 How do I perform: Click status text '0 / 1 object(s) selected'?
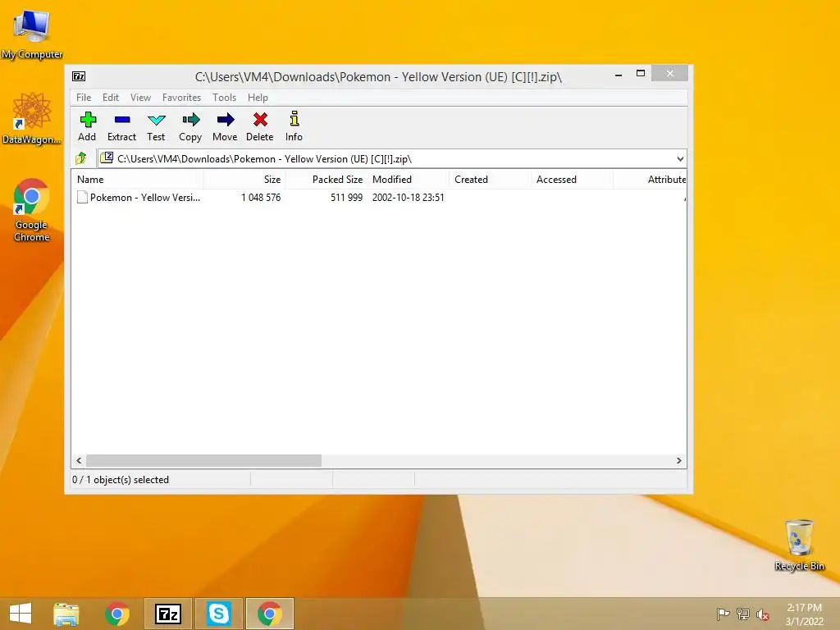click(121, 479)
